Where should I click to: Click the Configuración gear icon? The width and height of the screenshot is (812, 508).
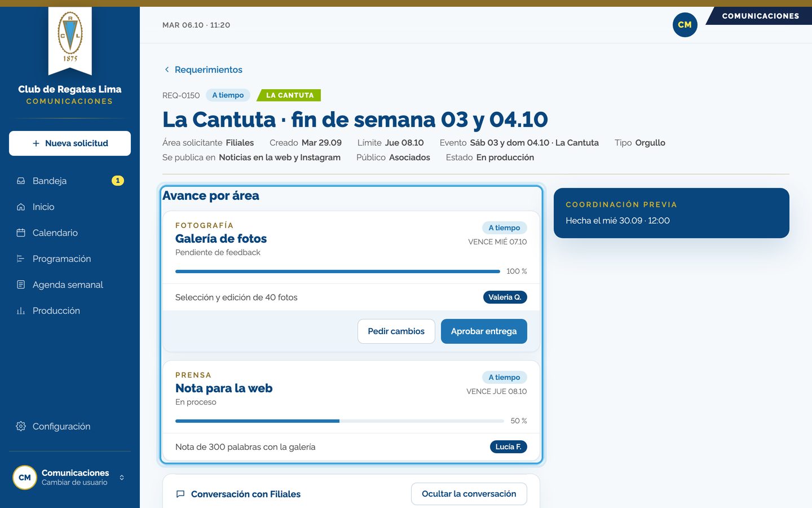(21, 426)
